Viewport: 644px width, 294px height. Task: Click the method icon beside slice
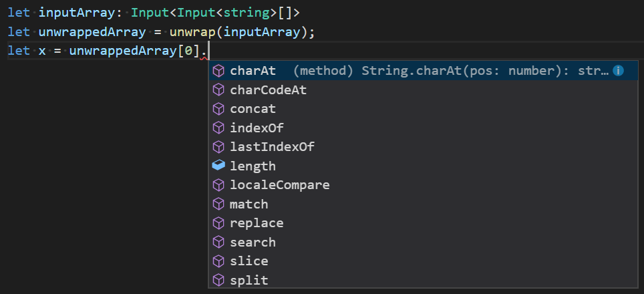pyautogui.click(x=218, y=261)
